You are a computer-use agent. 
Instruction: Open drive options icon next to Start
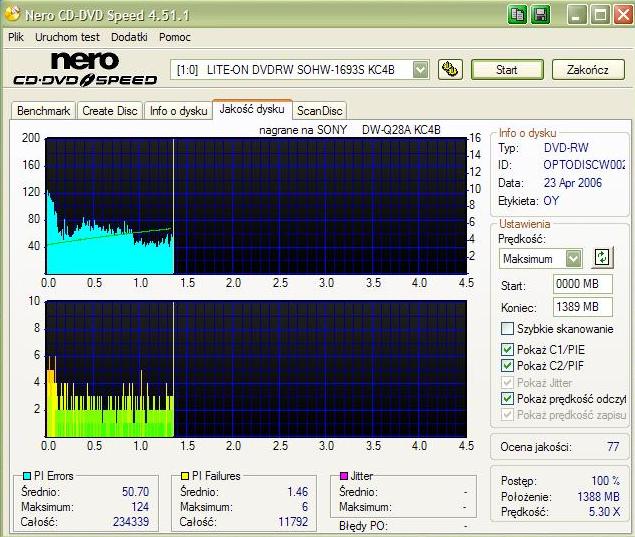point(450,70)
